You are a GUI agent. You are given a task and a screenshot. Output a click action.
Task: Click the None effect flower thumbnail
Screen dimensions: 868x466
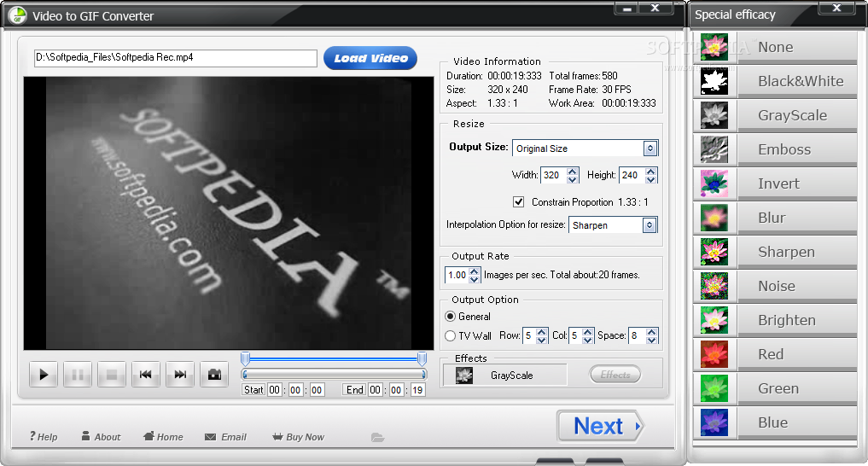714,47
